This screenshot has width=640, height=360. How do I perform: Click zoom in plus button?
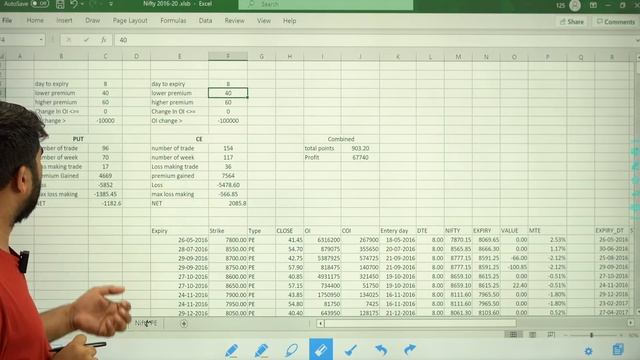tap(621, 335)
